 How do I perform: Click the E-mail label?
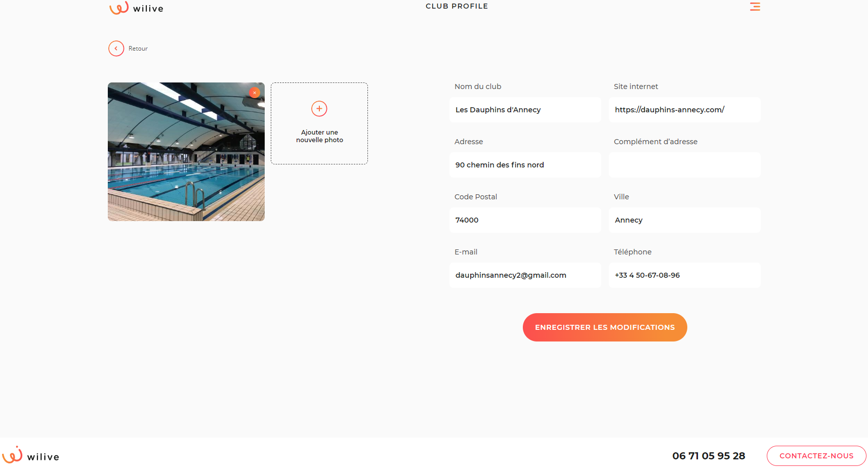click(466, 252)
